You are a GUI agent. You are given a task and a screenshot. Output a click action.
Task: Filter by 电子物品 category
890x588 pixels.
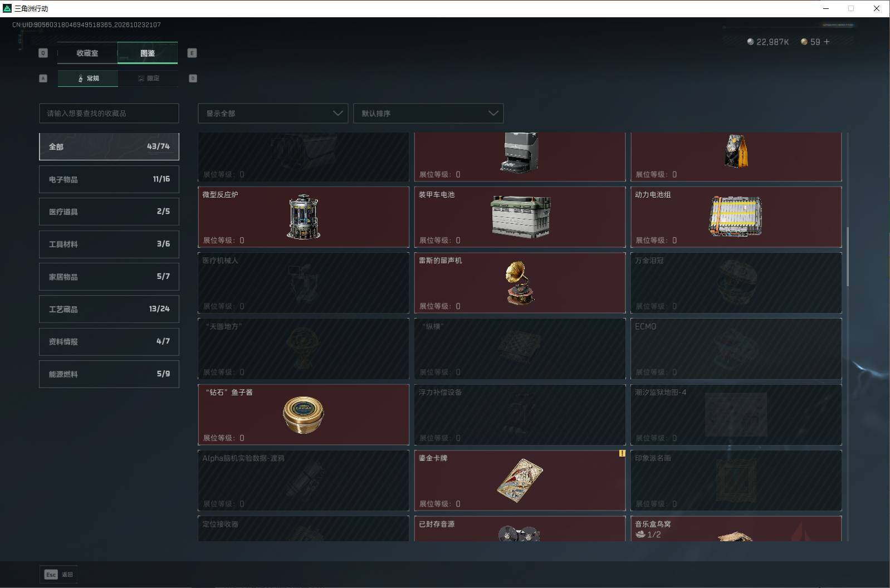click(x=109, y=179)
